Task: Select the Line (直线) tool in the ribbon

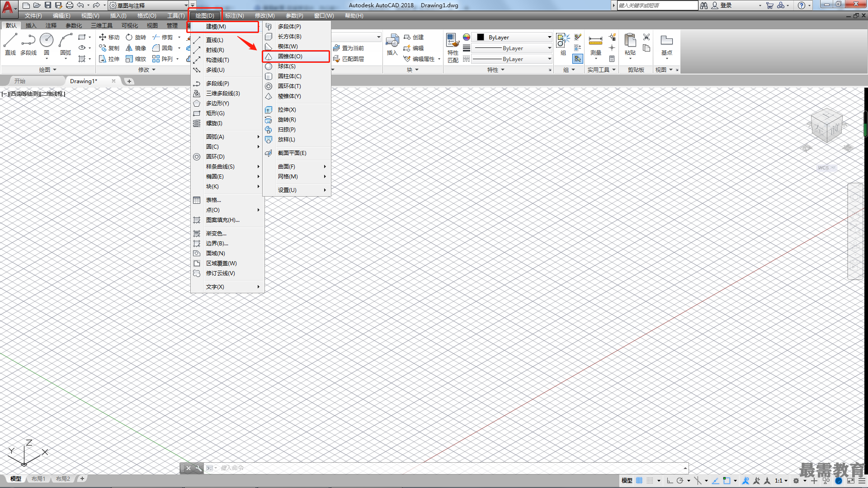Action: (x=10, y=44)
